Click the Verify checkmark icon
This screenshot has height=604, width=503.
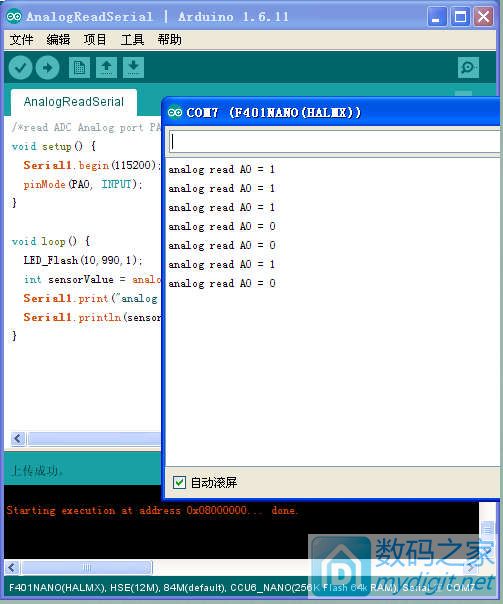click(20, 68)
